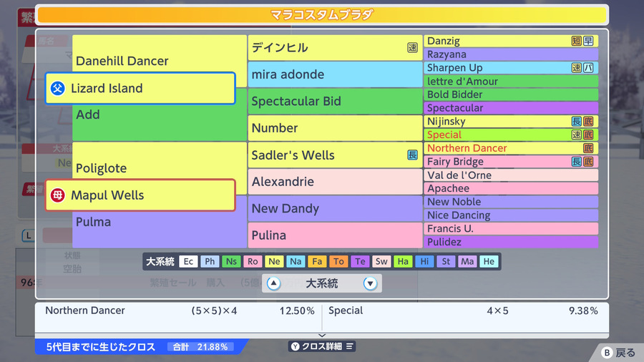
Task: Select Pulidez ancestor row
Action: click(511, 242)
